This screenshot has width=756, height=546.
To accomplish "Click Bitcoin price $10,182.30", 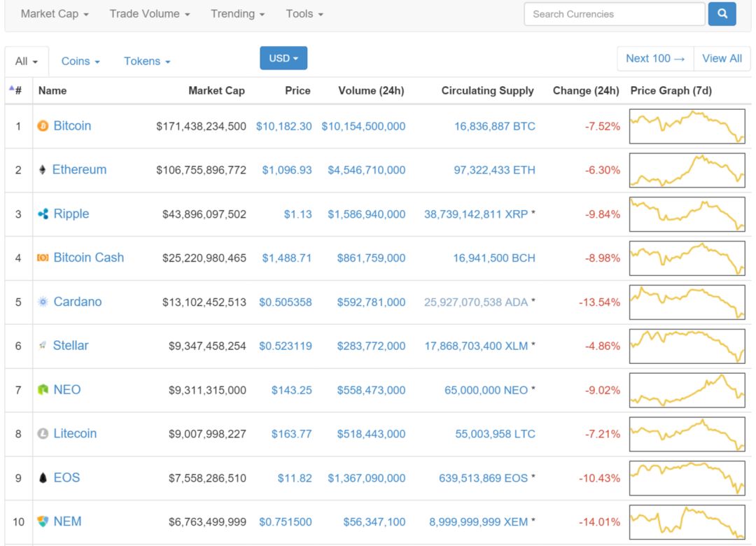I will pyautogui.click(x=284, y=127).
